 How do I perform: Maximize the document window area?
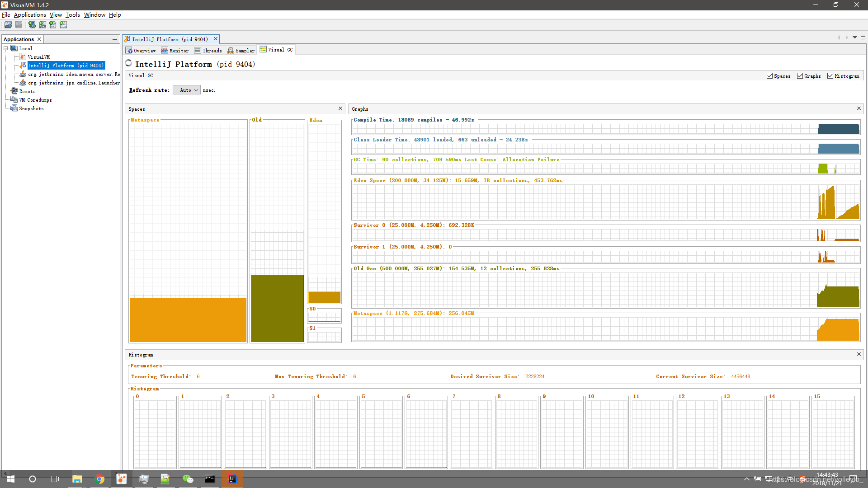coord(863,38)
